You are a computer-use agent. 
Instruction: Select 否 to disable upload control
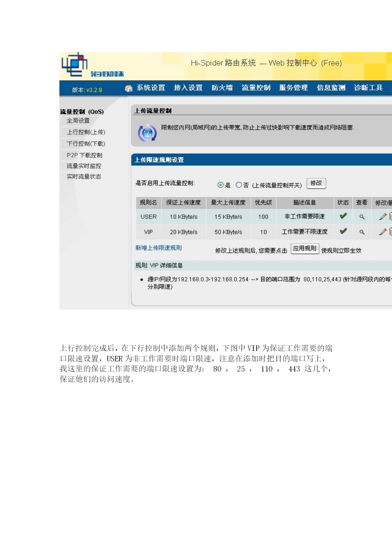(239, 185)
